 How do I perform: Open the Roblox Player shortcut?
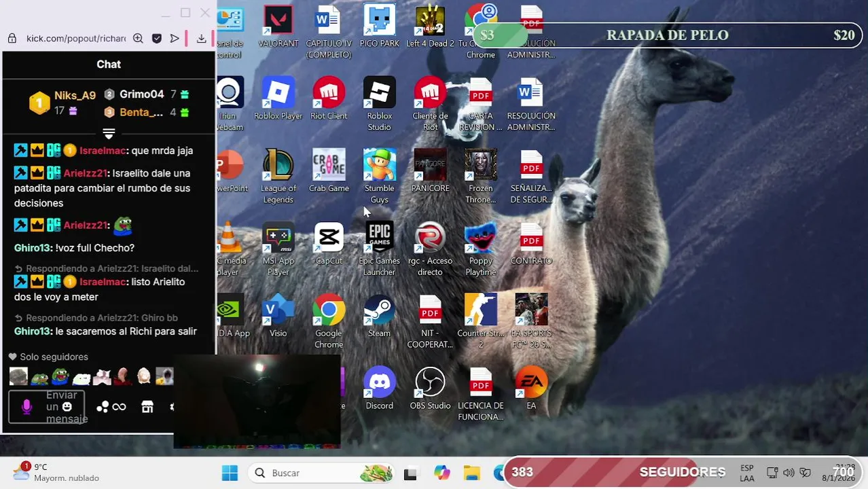278,98
